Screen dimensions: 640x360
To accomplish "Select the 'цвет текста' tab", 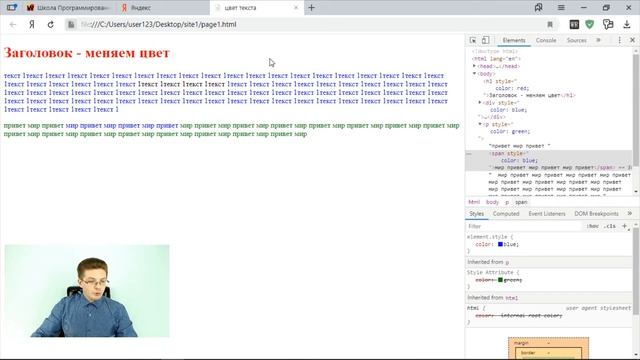I will pyautogui.click(x=256, y=8).
